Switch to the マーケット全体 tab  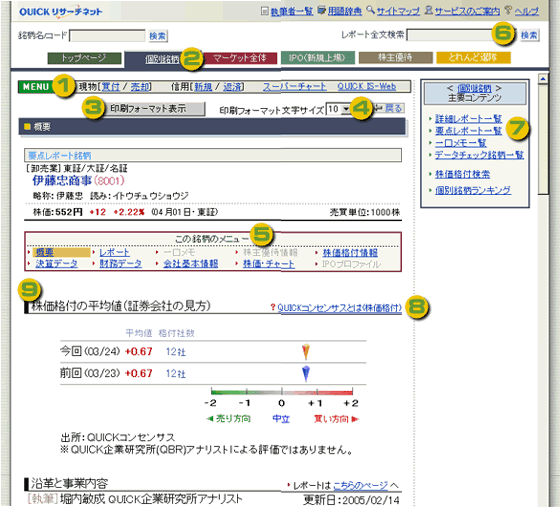(x=240, y=58)
